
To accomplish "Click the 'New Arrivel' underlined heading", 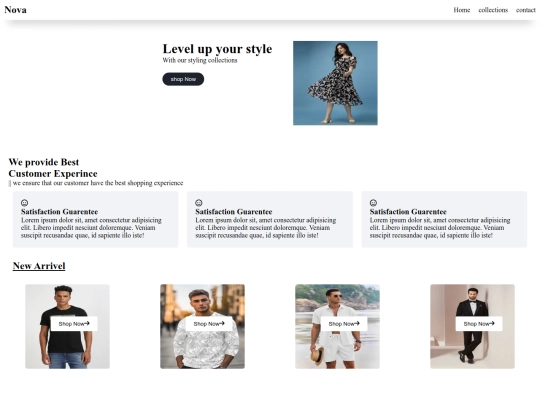I will click(39, 266).
